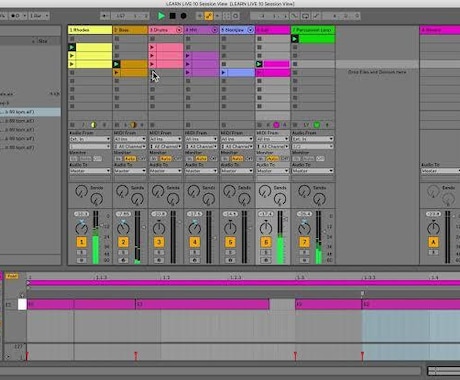Toggle track 4 activator button
Image resolution: width=460 pixels, height=380 pixels.
(194, 242)
